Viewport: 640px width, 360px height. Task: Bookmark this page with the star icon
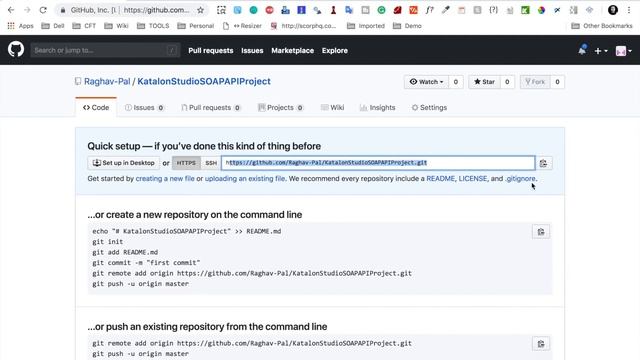coord(200,10)
